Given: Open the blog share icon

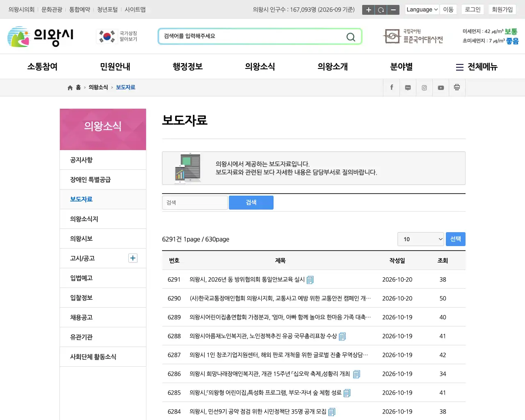Looking at the screenshot, I should point(408,87).
